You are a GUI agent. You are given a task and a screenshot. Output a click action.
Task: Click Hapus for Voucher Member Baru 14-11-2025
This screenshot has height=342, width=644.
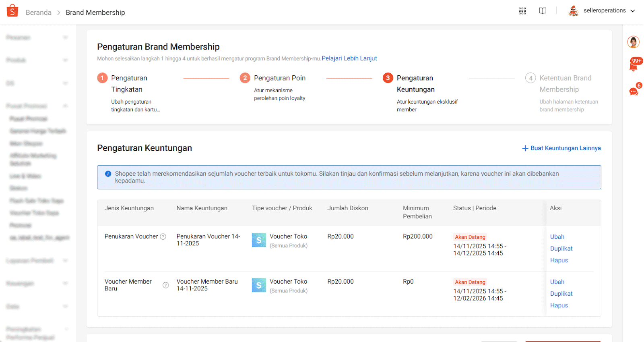pos(559,305)
